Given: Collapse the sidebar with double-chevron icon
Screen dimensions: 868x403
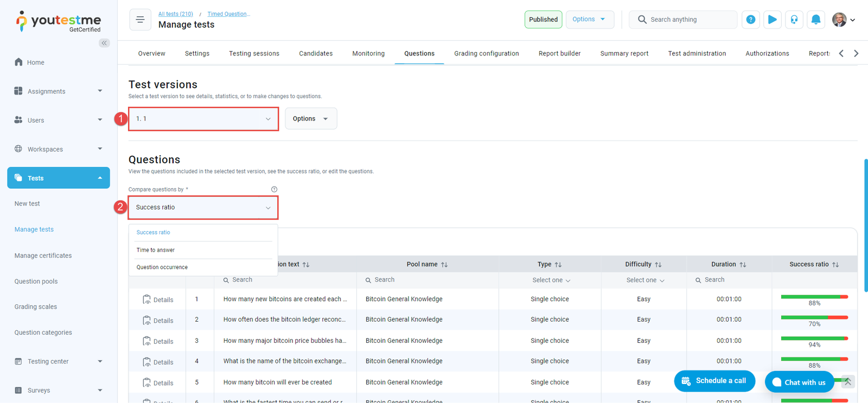Looking at the screenshot, I should point(104,43).
